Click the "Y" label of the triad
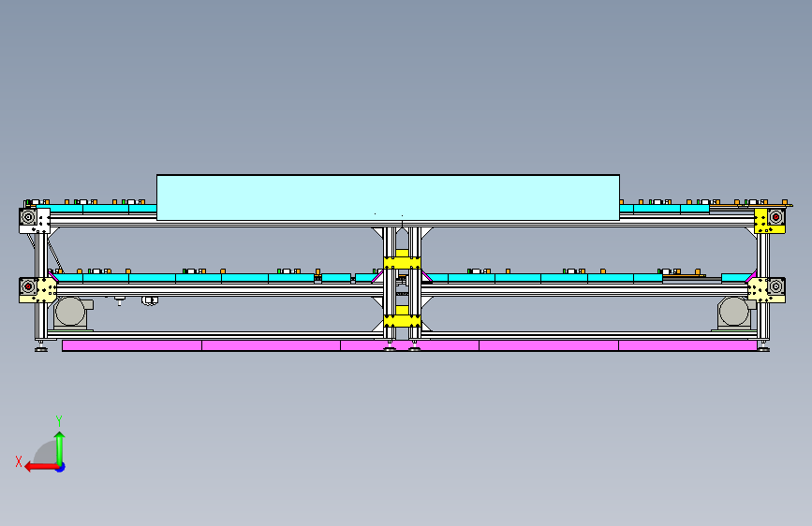 coord(59,421)
